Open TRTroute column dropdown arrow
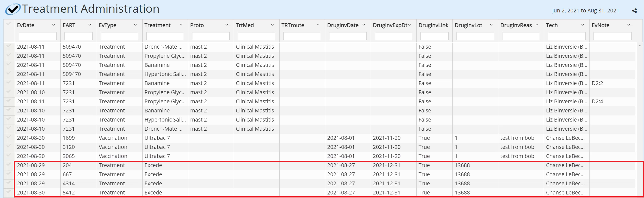644x198 pixels. (318, 25)
